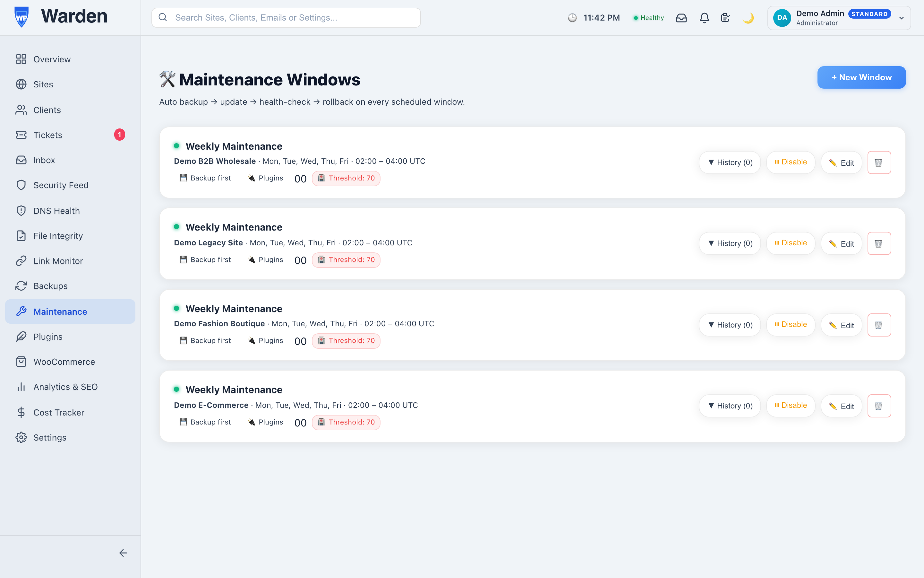
Task: Click Backup first tag on Demo B2B Wholesale
Action: pyautogui.click(x=205, y=178)
